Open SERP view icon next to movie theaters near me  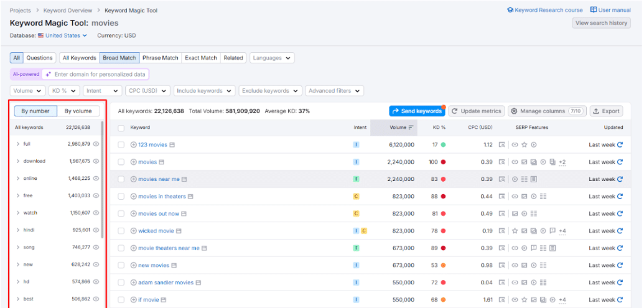[204, 248]
